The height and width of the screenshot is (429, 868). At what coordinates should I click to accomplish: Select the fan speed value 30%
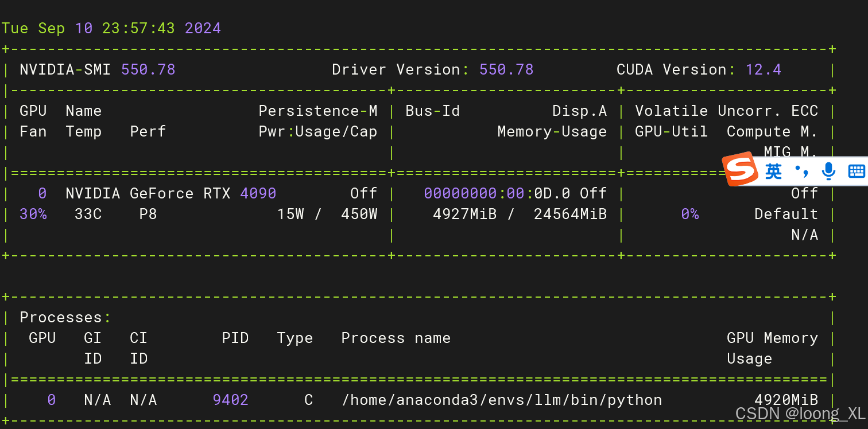33,214
